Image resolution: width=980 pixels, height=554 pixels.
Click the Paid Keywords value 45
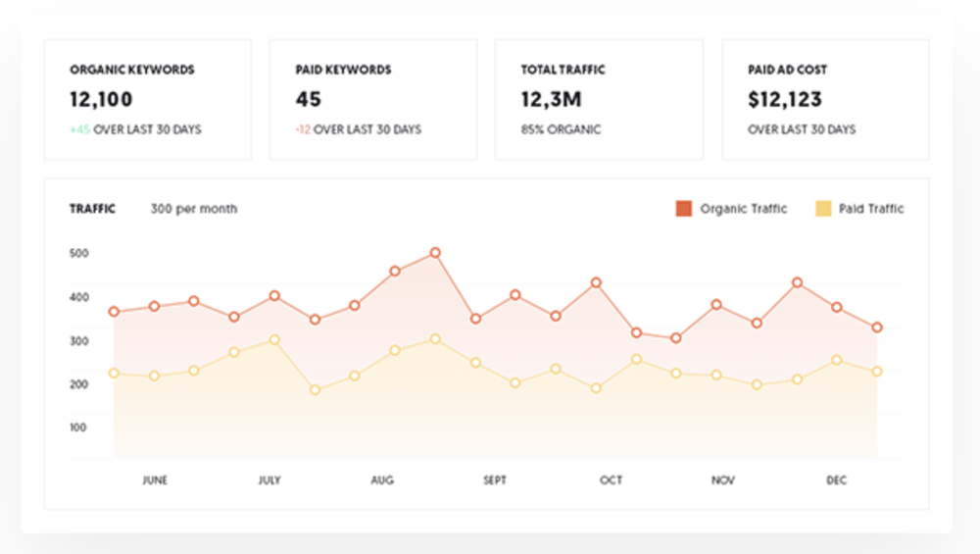click(x=308, y=99)
